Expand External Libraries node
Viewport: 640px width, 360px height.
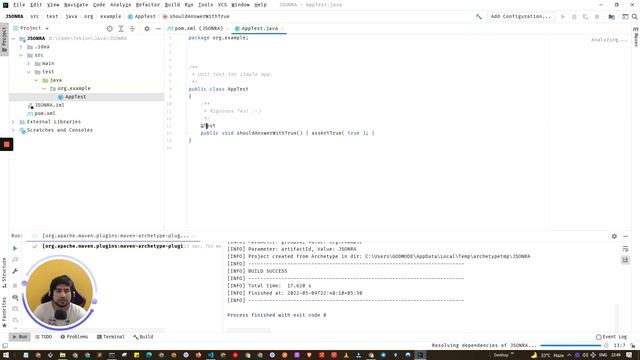tap(13, 122)
